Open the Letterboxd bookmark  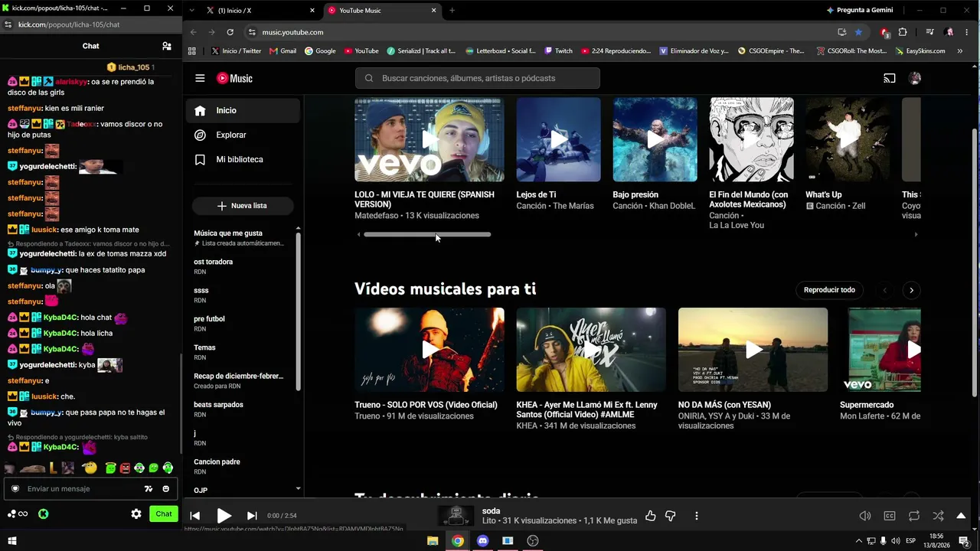[501, 51]
